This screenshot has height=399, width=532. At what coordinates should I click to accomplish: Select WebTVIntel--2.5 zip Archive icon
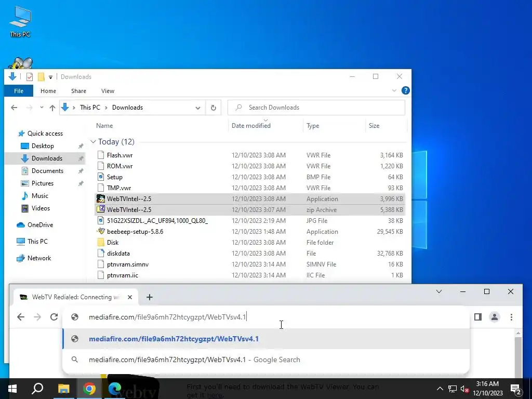pyautogui.click(x=100, y=209)
